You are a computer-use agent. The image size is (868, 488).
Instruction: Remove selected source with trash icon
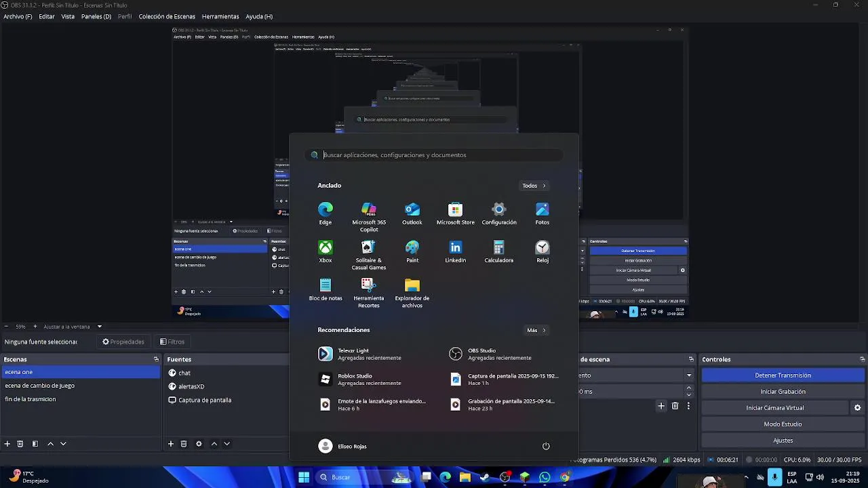tap(184, 444)
